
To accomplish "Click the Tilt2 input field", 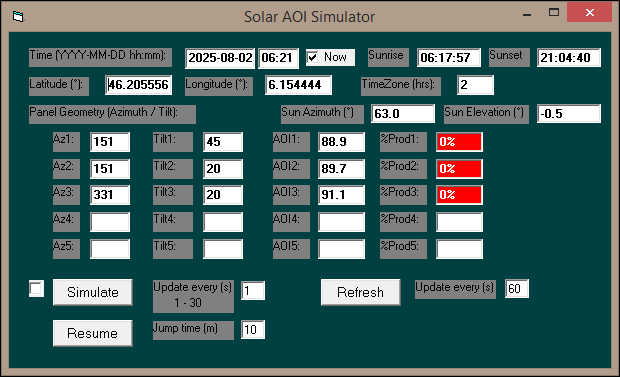I will click(x=223, y=169).
